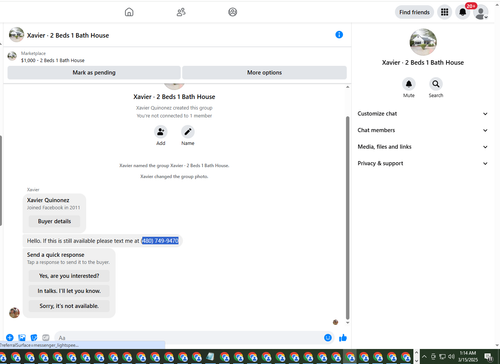Open the Menu grid icon
Image resolution: width=500 pixels, height=364 pixels.
click(x=445, y=12)
